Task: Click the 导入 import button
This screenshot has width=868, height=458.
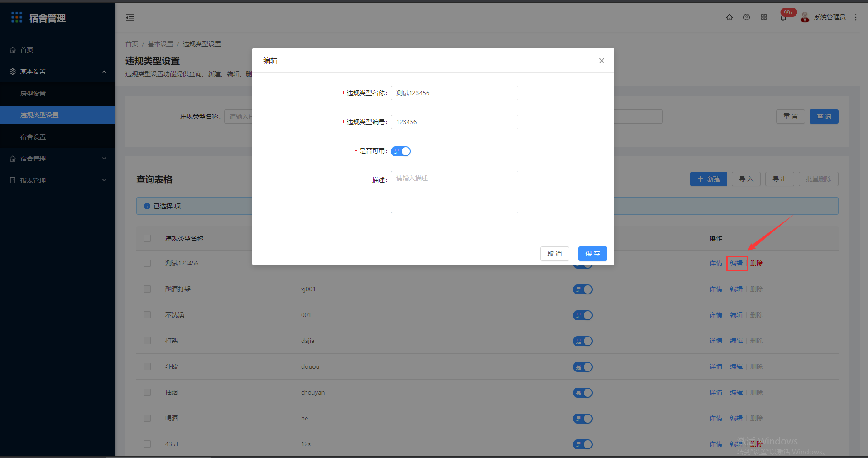Action: coord(746,179)
